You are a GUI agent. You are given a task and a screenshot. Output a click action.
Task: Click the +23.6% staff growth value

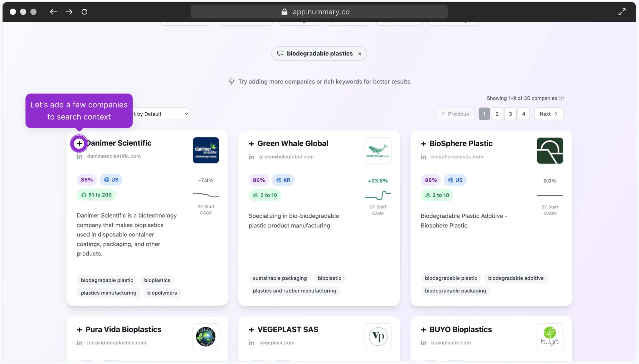(x=378, y=181)
